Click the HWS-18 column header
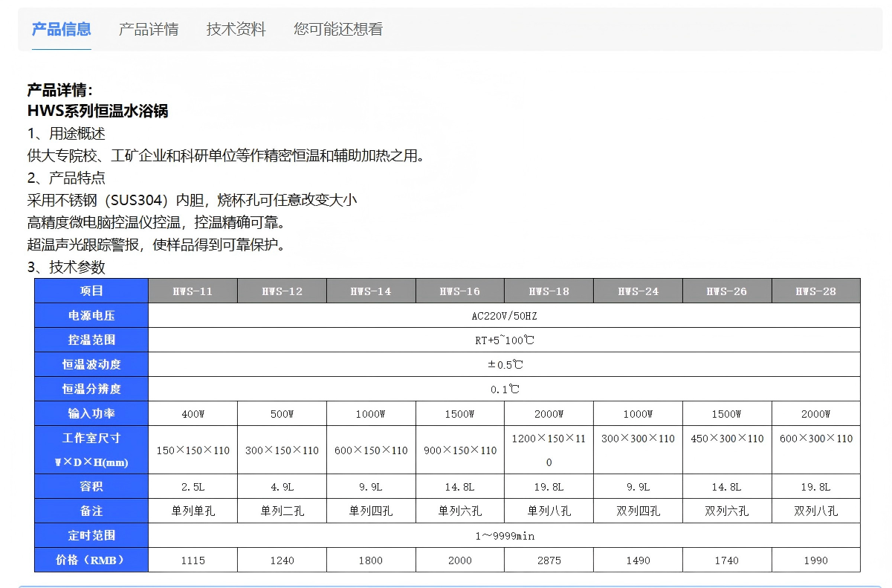 pos(549,290)
